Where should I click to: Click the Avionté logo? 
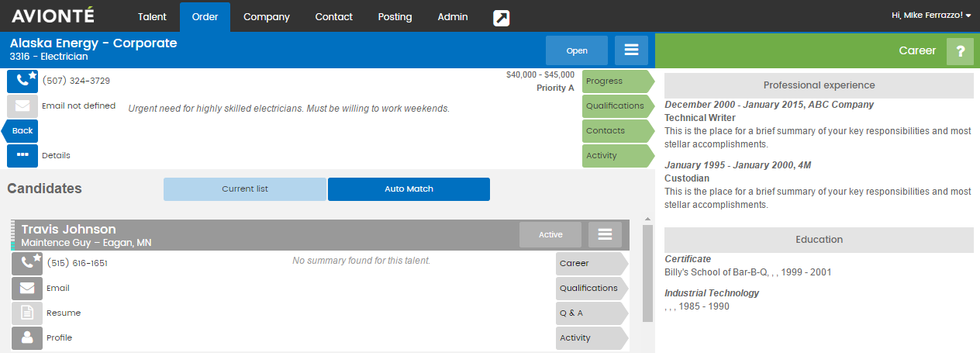tap(53, 16)
